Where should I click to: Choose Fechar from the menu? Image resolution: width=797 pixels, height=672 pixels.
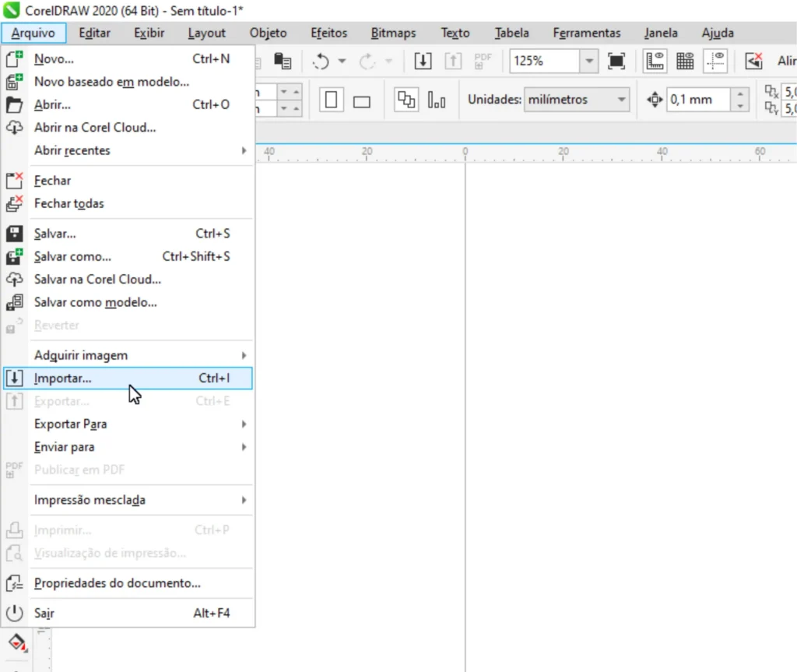pos(127,181)
